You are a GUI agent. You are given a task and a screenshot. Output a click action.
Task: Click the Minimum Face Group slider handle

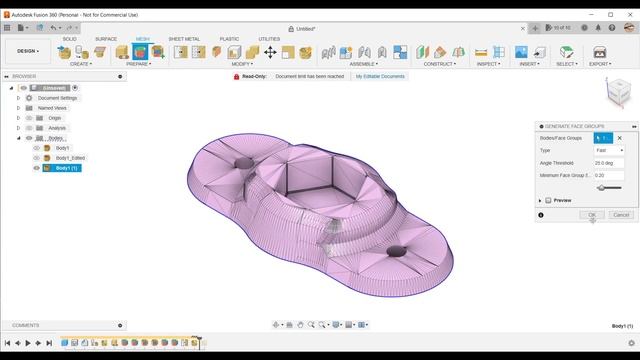coord(601,188)
